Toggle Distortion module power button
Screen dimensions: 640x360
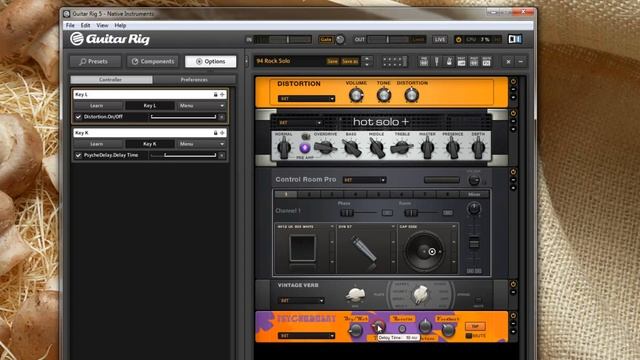(x=513, y=82)
